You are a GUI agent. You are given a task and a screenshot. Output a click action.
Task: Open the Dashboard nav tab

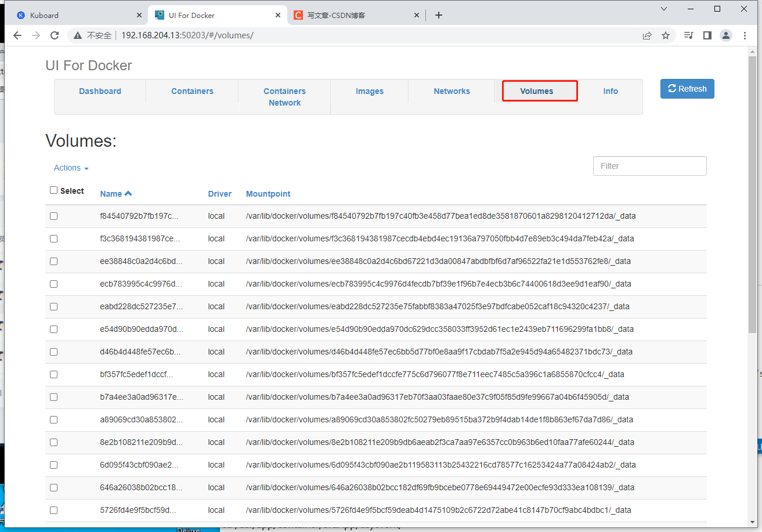pos(100,91)
